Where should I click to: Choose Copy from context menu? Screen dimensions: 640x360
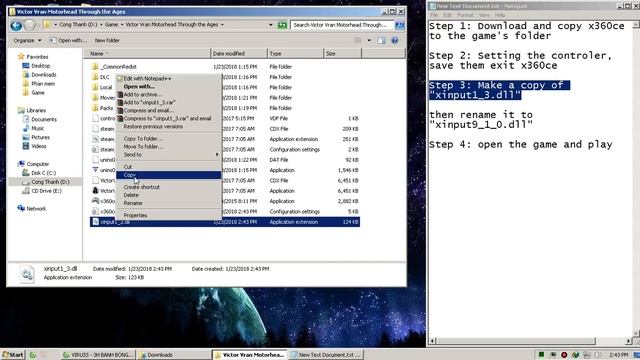point(169,175)
